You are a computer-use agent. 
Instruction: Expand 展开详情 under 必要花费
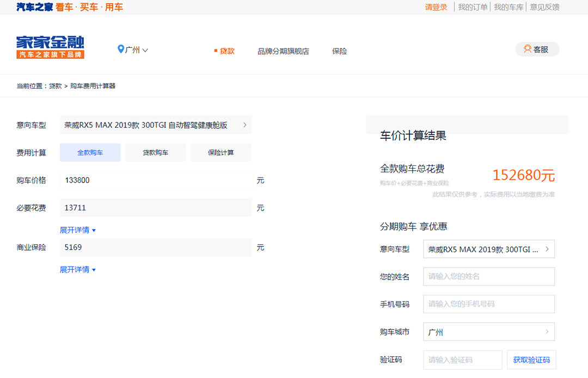point(77,230)
